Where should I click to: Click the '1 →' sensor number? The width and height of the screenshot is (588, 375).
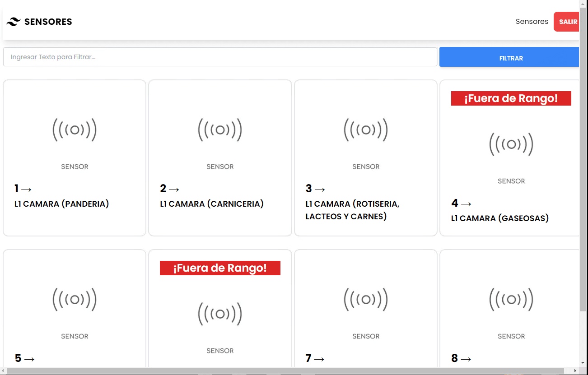[x=23, y=189]
